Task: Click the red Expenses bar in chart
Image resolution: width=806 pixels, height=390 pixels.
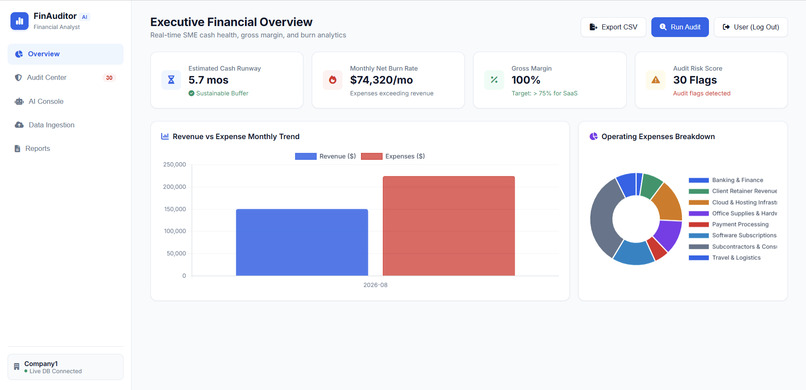Action: pos(449,226)
